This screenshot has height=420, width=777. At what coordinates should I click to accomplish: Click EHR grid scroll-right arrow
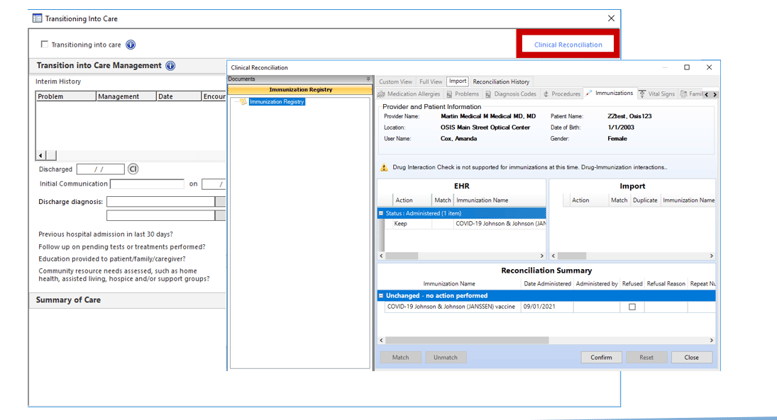(x=542, y=256)
